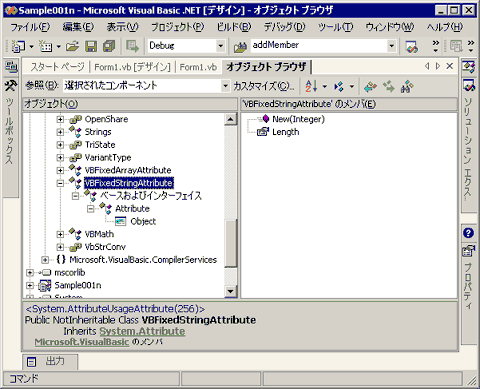Select the VariantType enum item
Screen dimensions: 480x389
108,157
